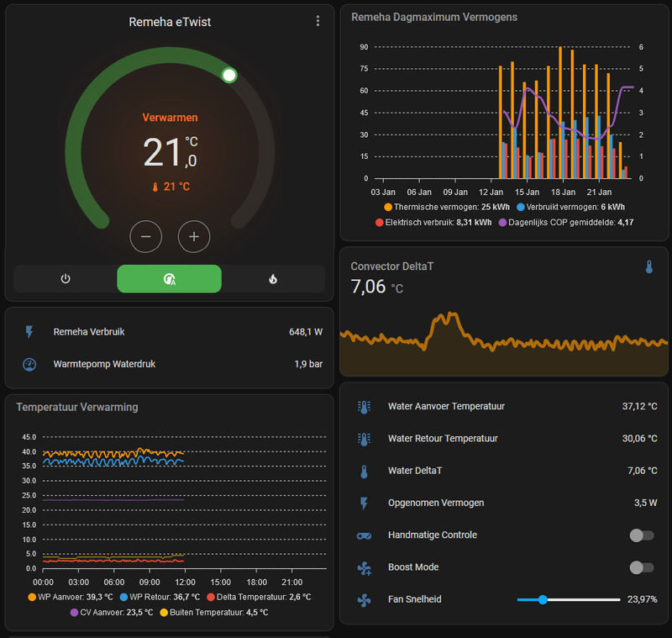Toggle the WP Aanvoer legend entry
The image size is (672, 638).
click(71, 597)
